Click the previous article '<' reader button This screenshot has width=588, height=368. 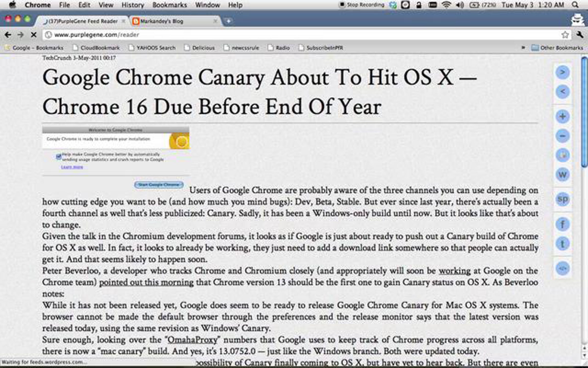[x=563, y=92]
